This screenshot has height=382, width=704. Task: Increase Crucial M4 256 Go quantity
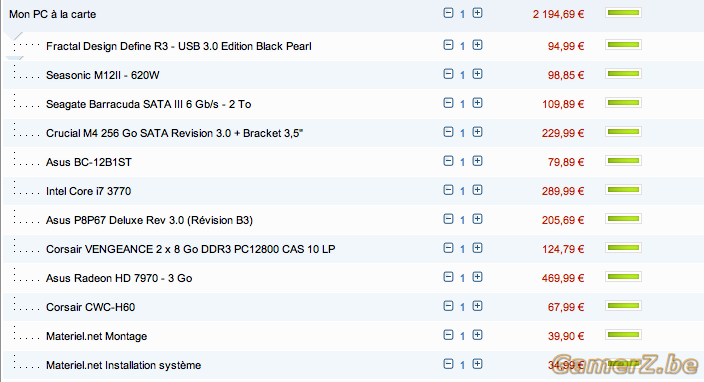pyautogui.click(x=477, y=132)
